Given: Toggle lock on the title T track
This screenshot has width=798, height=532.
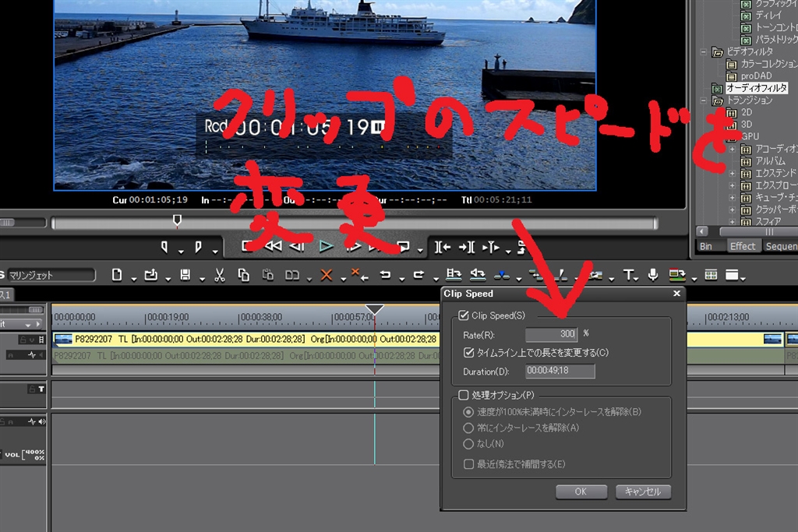Looking at the screenshot, I should tap(32, 389).
